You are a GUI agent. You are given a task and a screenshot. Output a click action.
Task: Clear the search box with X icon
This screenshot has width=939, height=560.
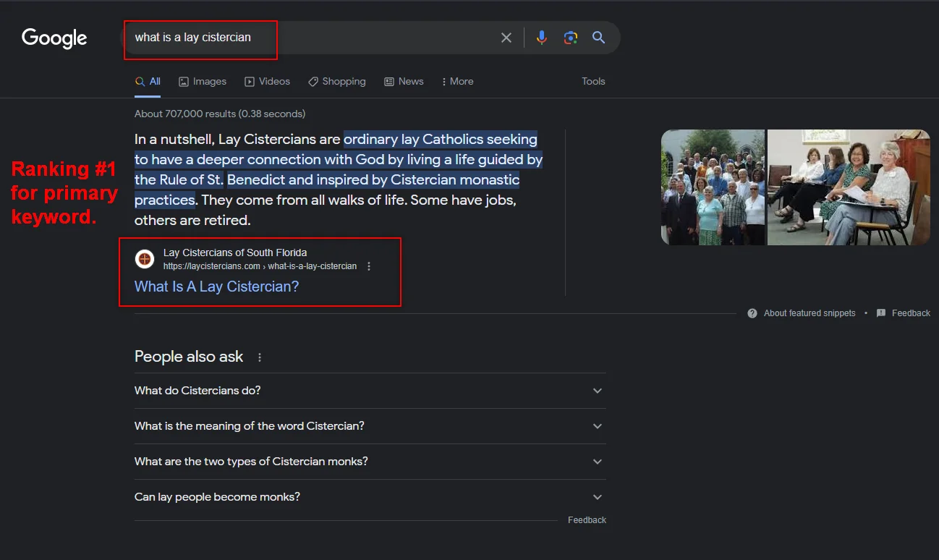[x=506, y=38]
